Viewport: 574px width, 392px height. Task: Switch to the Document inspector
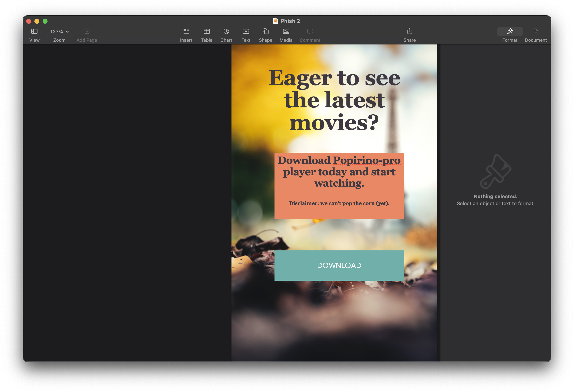click(536, 31)
